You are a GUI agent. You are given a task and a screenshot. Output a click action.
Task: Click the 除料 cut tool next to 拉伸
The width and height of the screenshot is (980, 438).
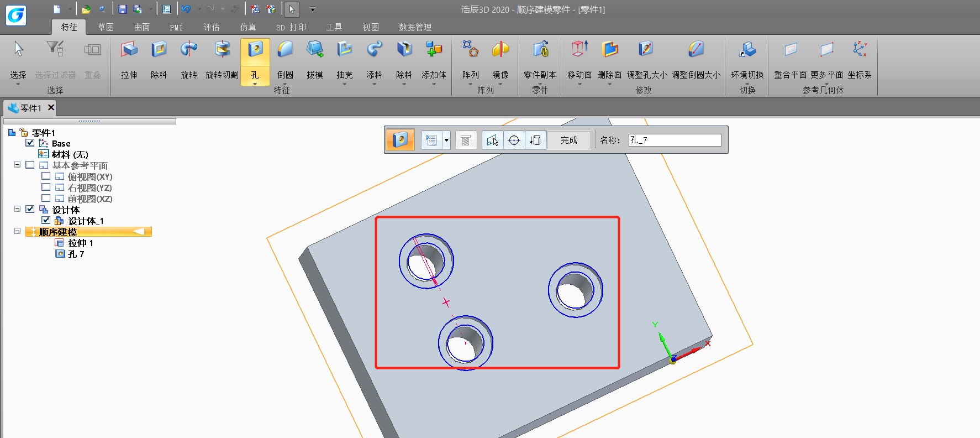tap(159, 60)
